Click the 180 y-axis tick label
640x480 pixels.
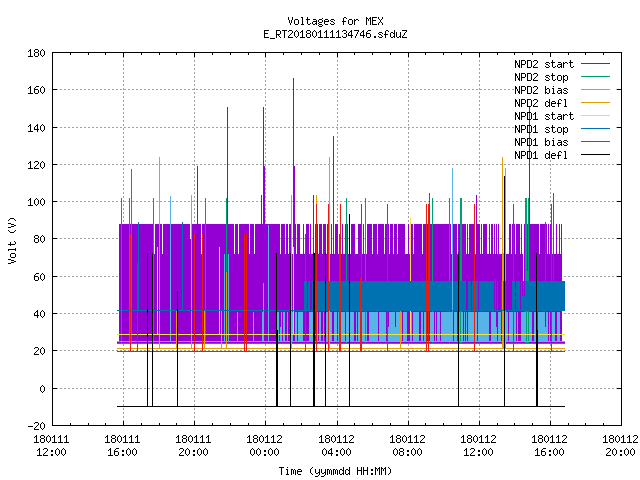tap(36, 53)
